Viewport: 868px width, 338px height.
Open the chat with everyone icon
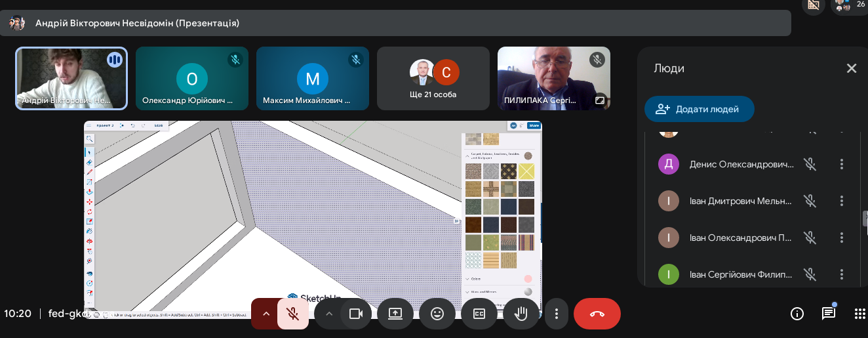point(829,314)
